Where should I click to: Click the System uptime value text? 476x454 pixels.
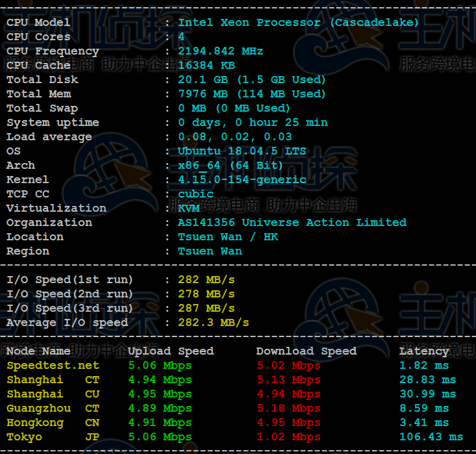coord(253,123)
